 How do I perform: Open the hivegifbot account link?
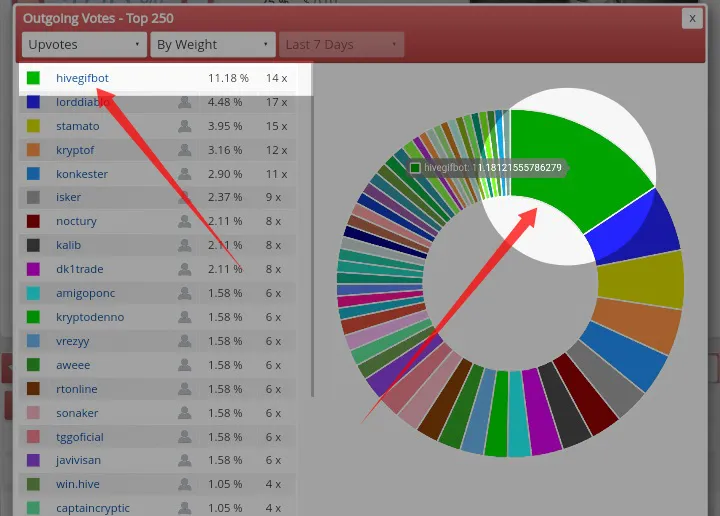pyautogui.click(x=82, y=78)
